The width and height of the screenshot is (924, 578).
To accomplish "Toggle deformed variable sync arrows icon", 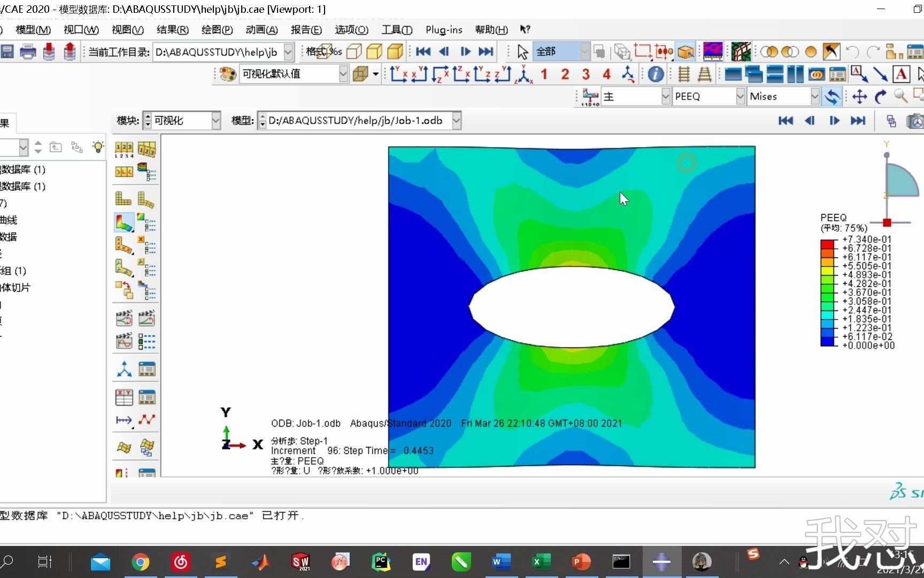I will coord(832,96).
